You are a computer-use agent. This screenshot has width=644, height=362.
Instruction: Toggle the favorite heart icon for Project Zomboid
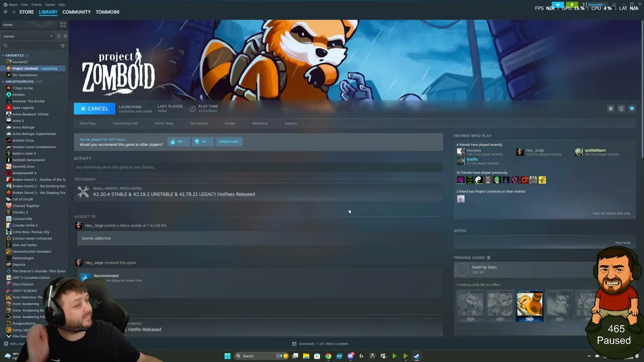pos(632,109)
